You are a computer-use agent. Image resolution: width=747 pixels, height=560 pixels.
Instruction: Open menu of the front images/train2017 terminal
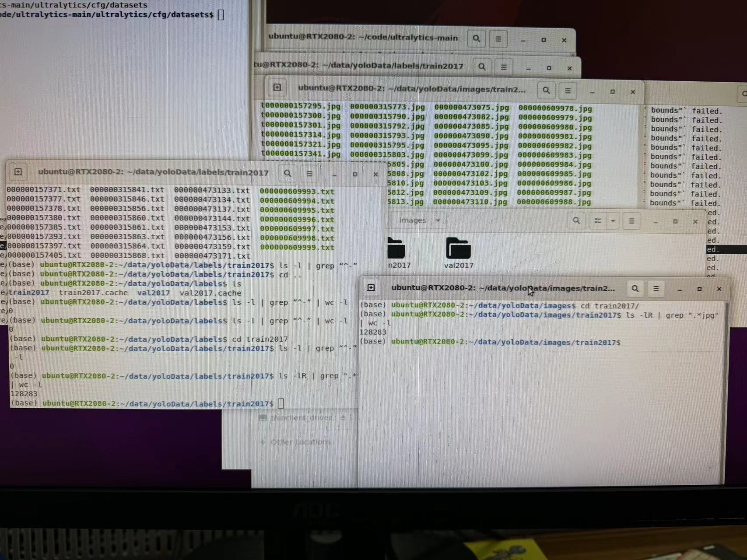pyautogui.click(x=656, y=288)
